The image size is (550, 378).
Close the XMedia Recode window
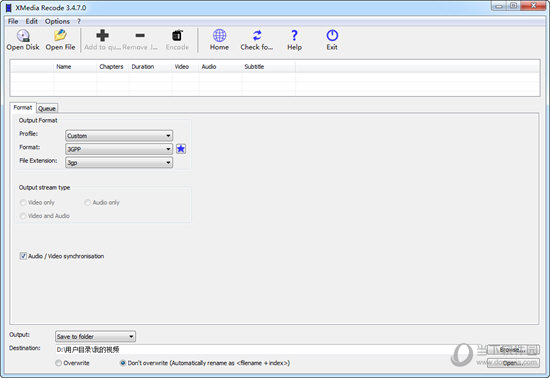(x=534, y=6)
